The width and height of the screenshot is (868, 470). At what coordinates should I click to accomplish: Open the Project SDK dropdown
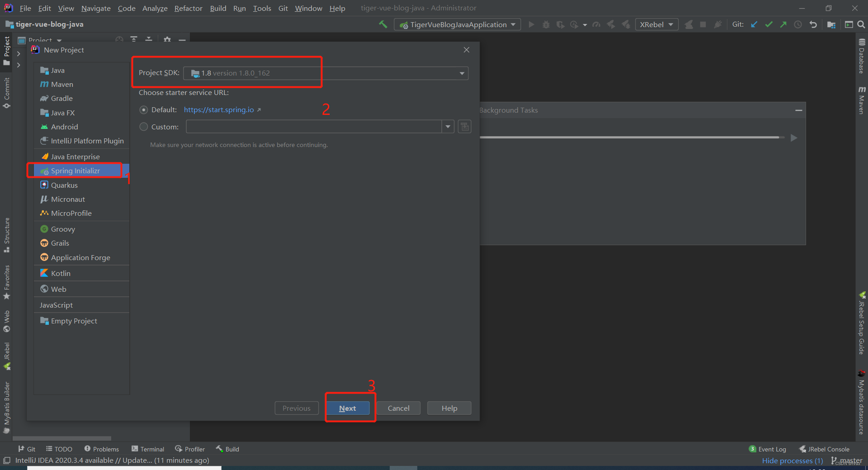coord(325,73)
